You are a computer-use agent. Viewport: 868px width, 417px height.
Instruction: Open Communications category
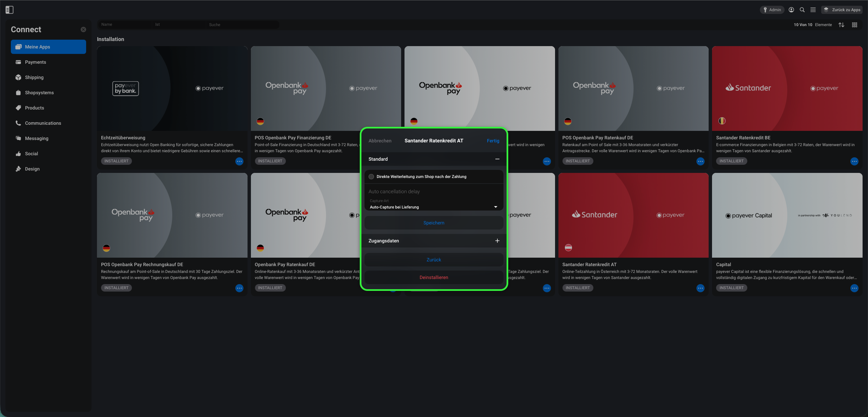[48, 123]
